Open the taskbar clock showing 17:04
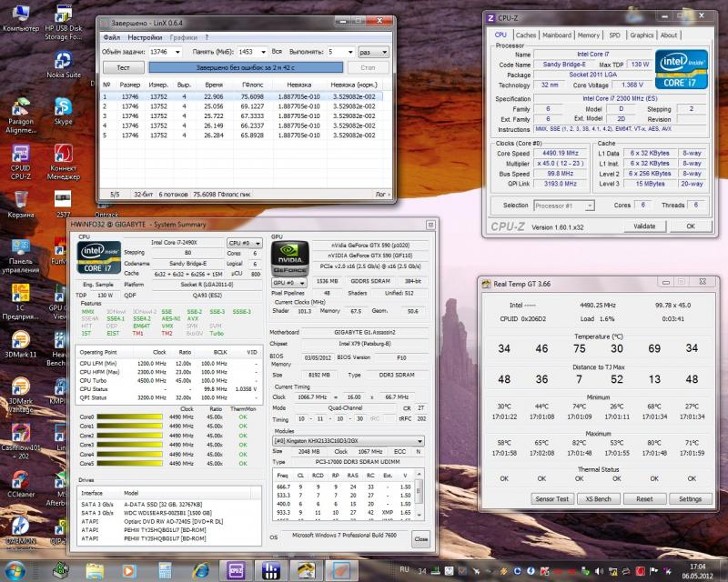Viewport: 728px width, 582px height. (x=697, y=571)
